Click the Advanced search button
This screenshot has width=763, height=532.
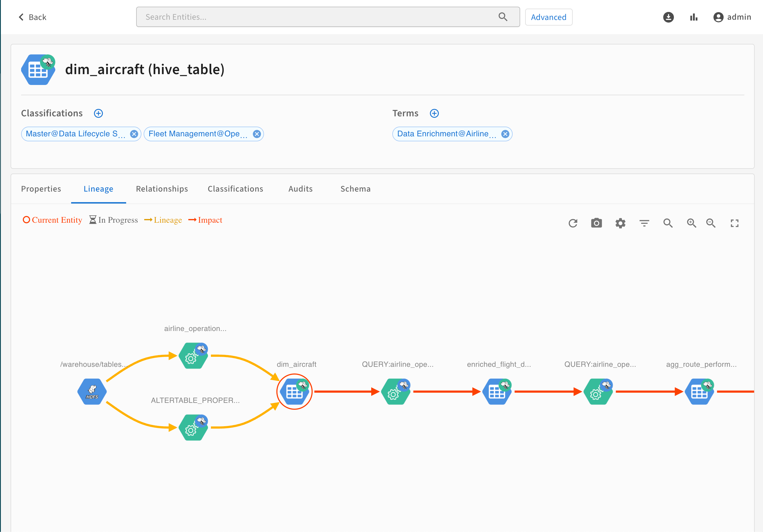548,17
